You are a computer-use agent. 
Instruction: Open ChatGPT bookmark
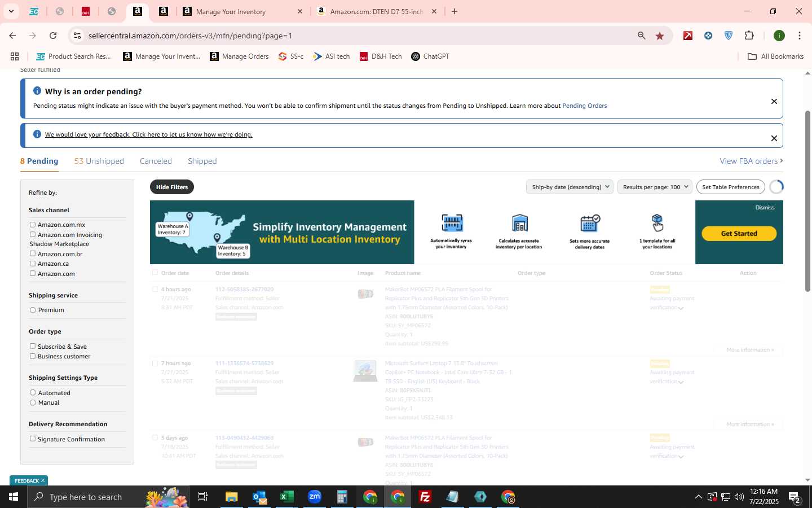(430, 56)
